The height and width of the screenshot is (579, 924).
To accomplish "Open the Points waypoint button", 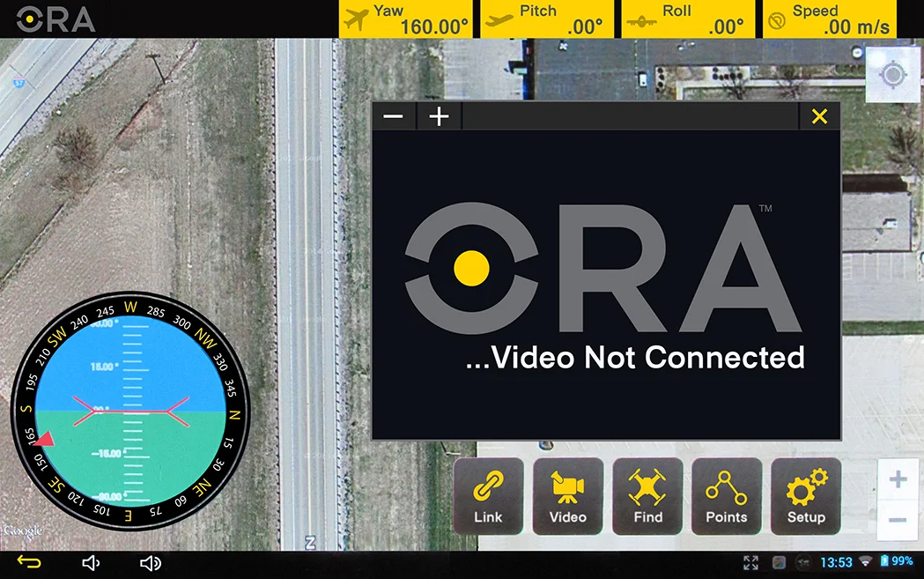I will point(726,496).
